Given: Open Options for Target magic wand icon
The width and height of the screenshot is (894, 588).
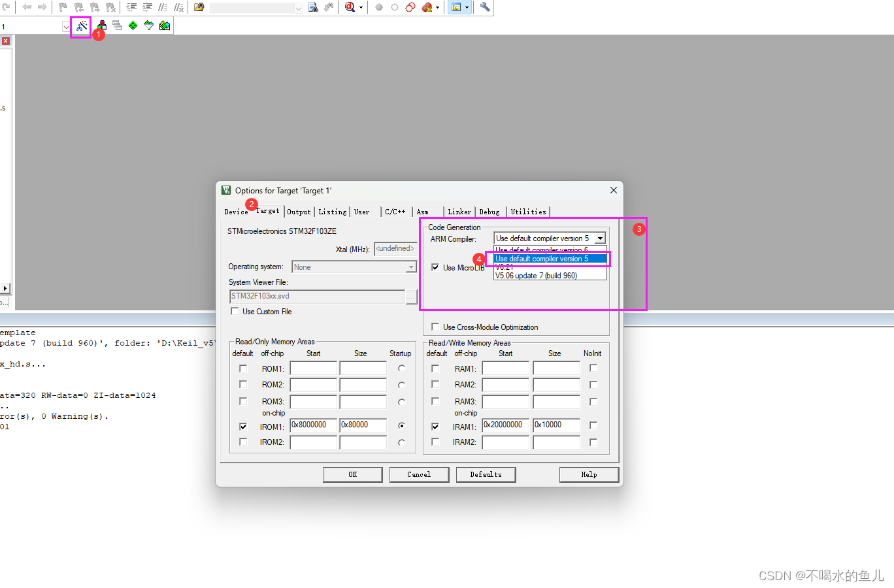Looking at the screenshot, I should (81, 26).
